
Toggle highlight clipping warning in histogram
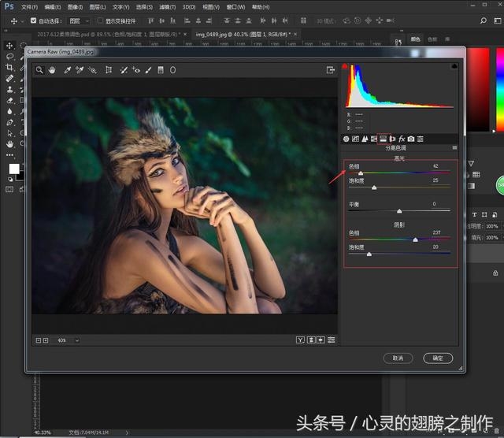coord(454,66)
